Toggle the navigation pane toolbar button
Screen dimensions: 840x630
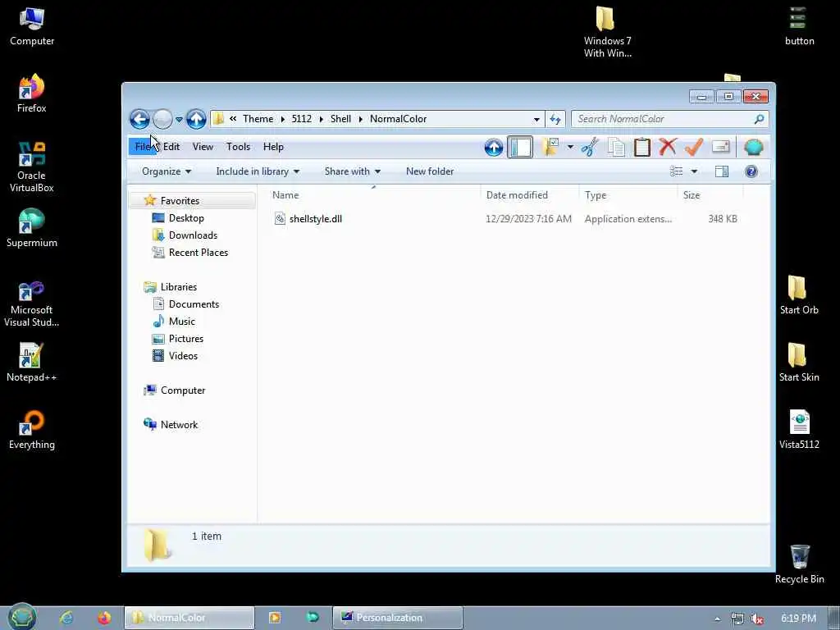click(x=519, y=148)
